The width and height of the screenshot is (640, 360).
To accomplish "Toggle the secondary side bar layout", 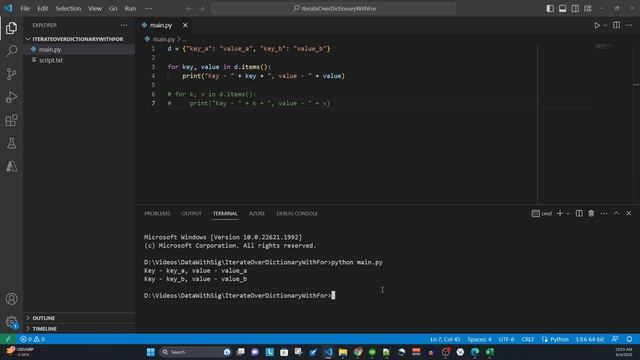I will click(x=575, y=9).
